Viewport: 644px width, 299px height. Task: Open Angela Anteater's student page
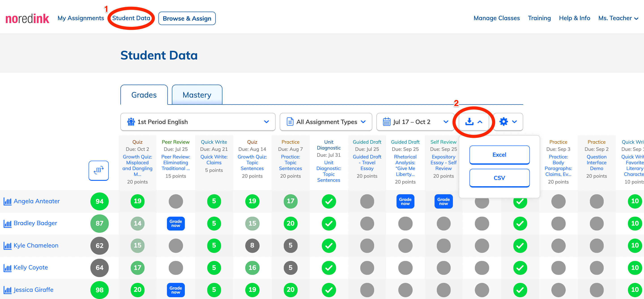[x=37, y=201]
